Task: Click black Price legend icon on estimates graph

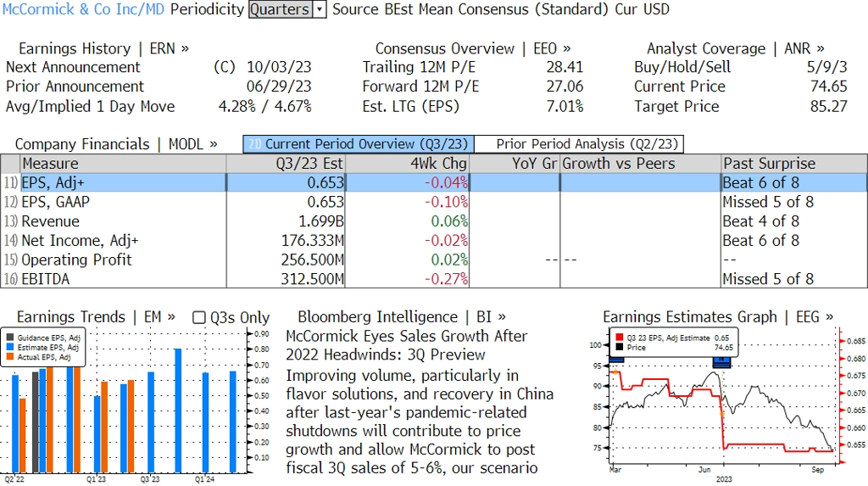Action: coord(619,347)
